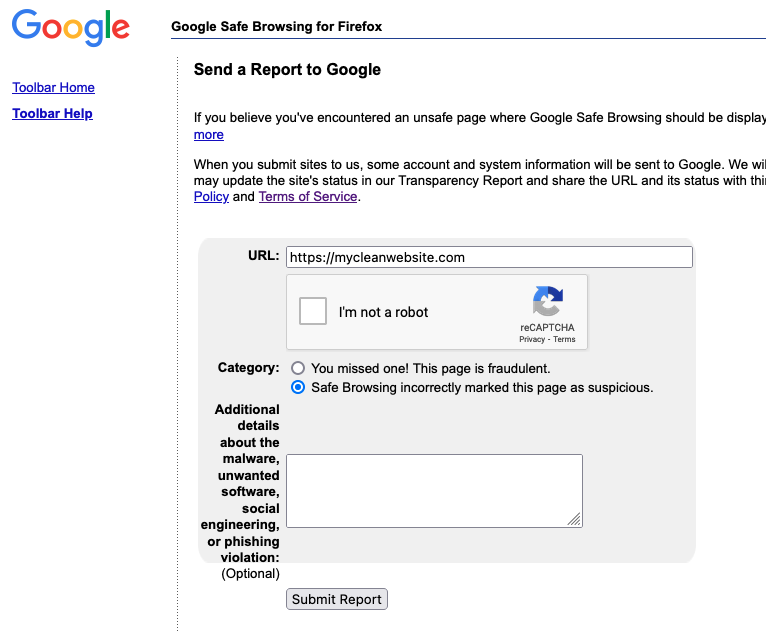Click the text area resize handle
The image size is (766, 632).
[x=574, y=520]
